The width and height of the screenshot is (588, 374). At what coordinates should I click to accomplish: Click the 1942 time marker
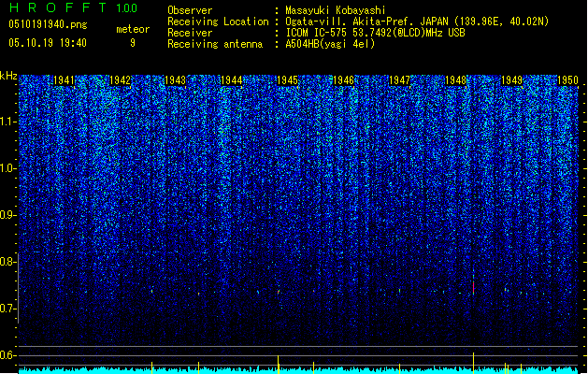pyautogui.click(x=120, y=80)
